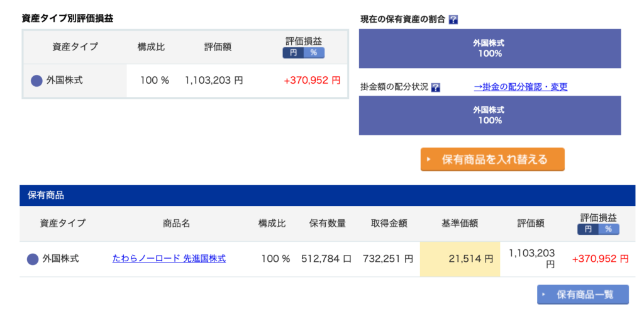Click the arrow icon on 保有商品を入れ替える button
The height and width of the screenshot is (311, 644).
tap(429, 160)
